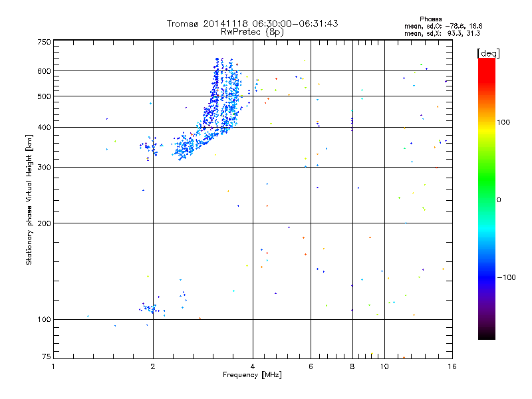Click the "mean, sd,X: 93.3, 31.3" line
This screenshot has width=532, height=399.
442,33
